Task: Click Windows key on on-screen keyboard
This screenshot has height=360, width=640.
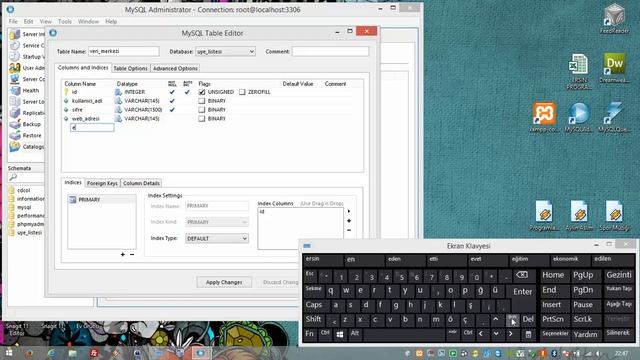Action: point(340,334)
